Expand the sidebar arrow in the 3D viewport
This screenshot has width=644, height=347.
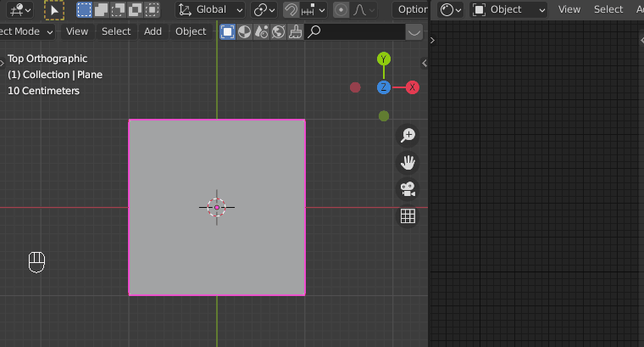[425, 63]
